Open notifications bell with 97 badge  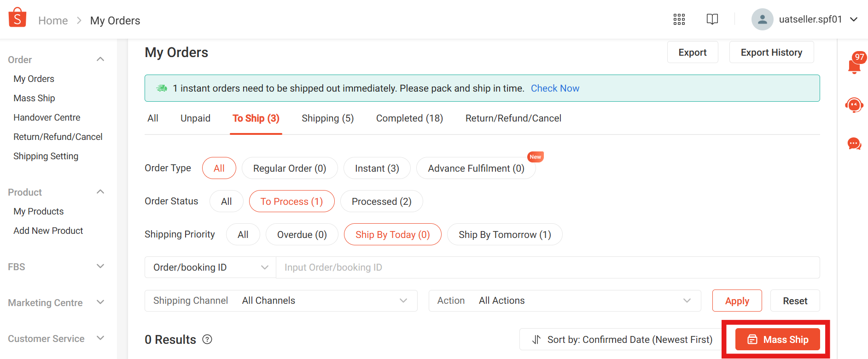pos(855,64)
